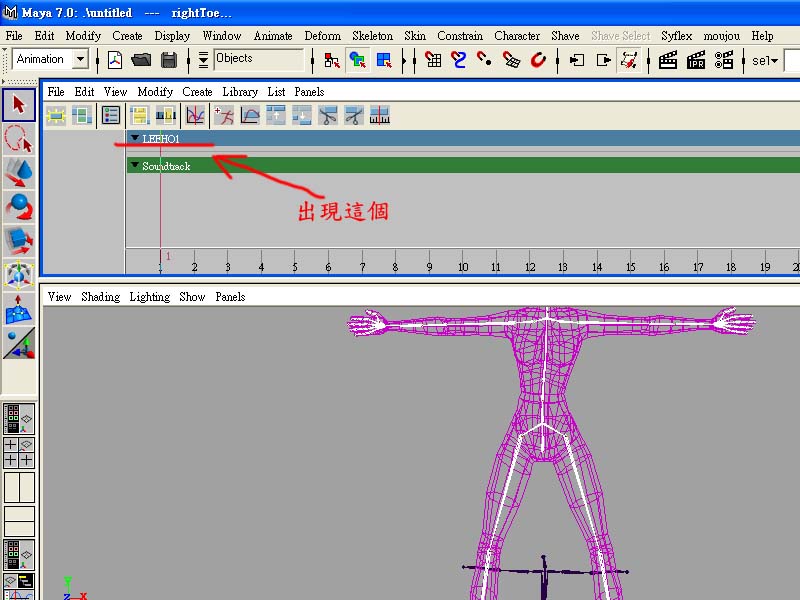Collapse the Soundtrack track

pyautogui.click(x=135, y=165)
